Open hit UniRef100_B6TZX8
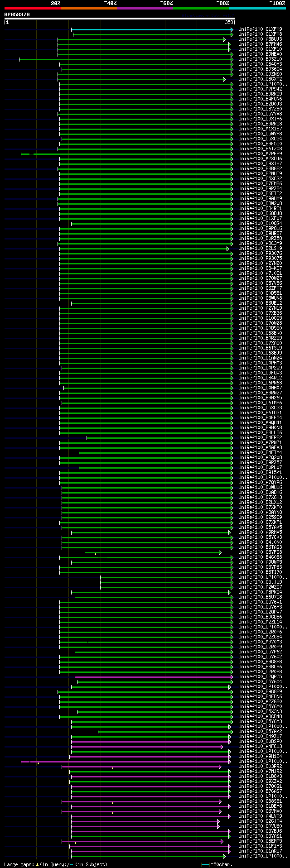Viewport: 290px width, 868px height. (260, 149)
